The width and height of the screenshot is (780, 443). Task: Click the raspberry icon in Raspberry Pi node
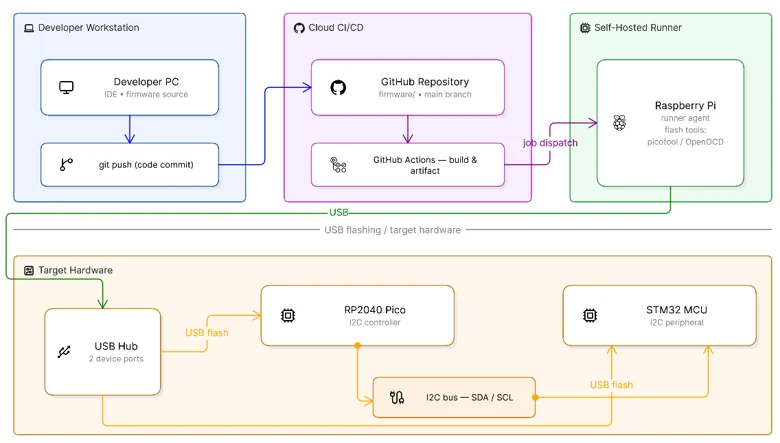coord(619,123)
